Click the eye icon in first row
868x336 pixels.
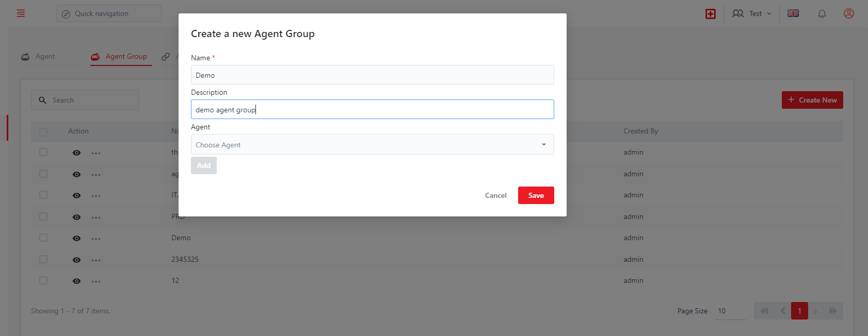tap(76, 153)
